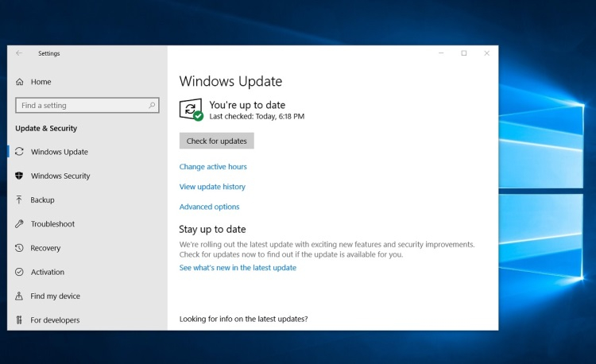
Task: Open Change active hours link
Action: click(x=213, y=166)
